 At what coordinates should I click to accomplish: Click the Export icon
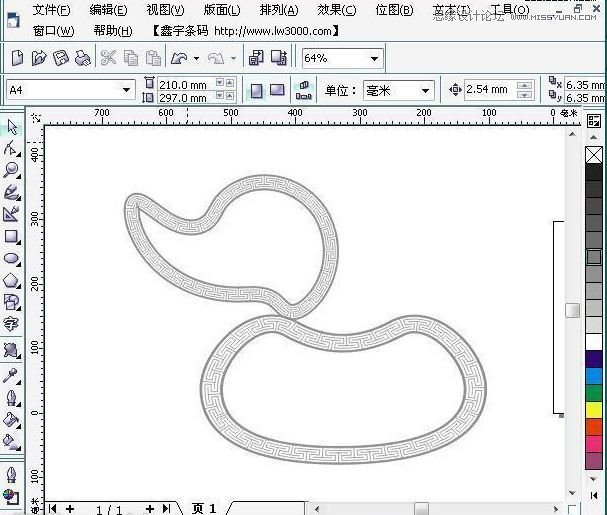(x=279, y=58)
